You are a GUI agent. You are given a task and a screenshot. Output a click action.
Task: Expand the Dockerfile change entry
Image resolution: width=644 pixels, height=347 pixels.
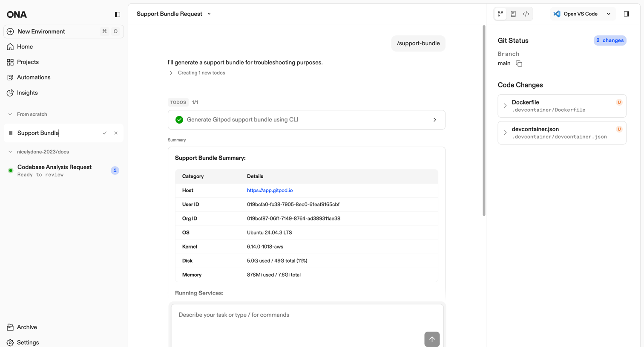(562, 106)
